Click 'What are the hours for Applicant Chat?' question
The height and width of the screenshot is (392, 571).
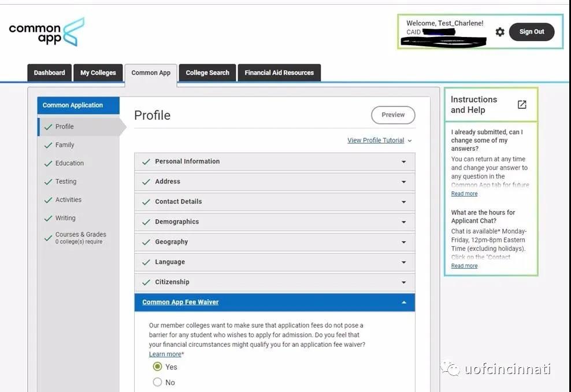pos(483,216)
